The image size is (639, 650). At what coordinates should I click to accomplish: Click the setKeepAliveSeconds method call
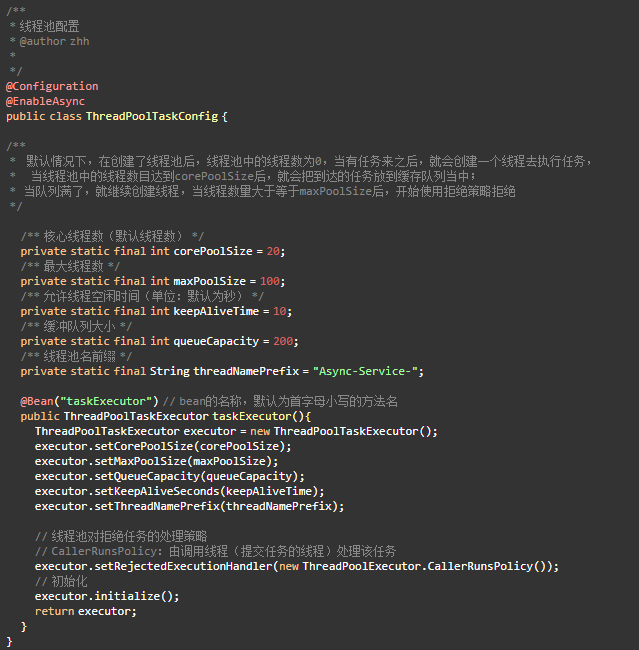click(158, 491)
